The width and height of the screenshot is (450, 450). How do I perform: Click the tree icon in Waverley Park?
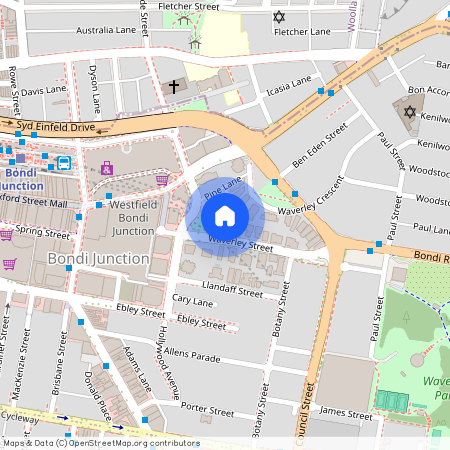tap(406, 317)
